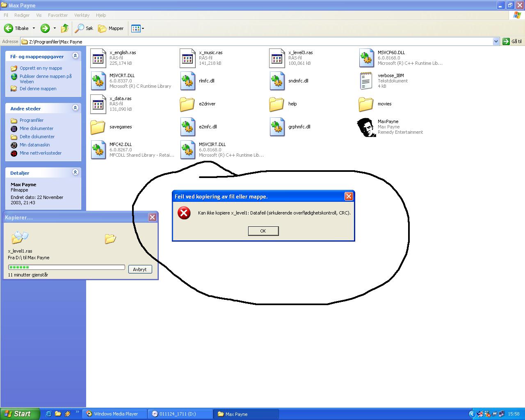
Task: Toggle the Mapper folders pane
Action: (x=111, y=28)
